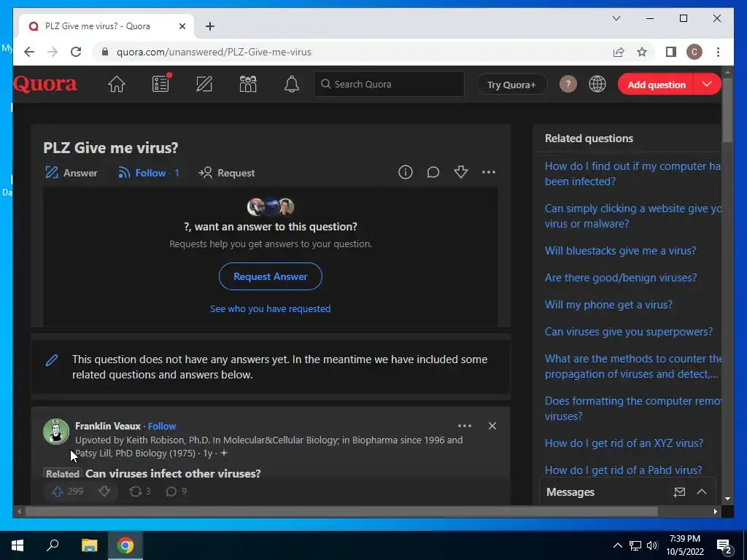Click the Quora logo
The image size is (747, 560).
[44, 85]
